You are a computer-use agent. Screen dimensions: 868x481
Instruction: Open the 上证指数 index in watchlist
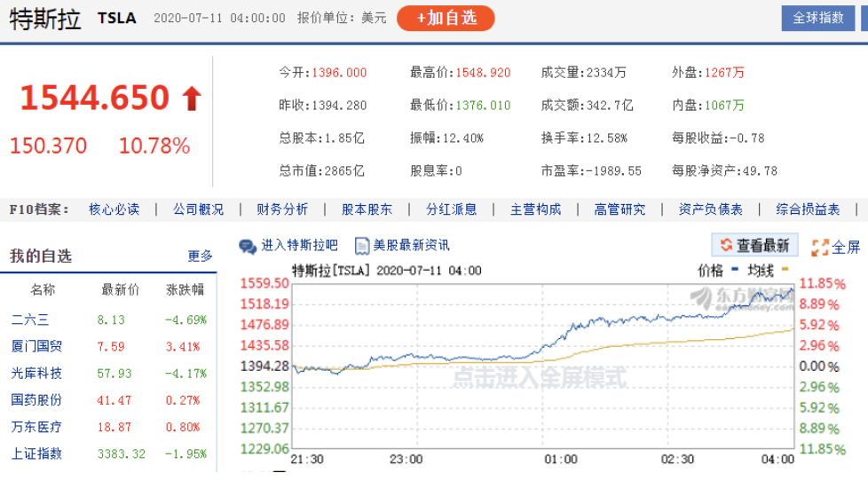[36, 453]
